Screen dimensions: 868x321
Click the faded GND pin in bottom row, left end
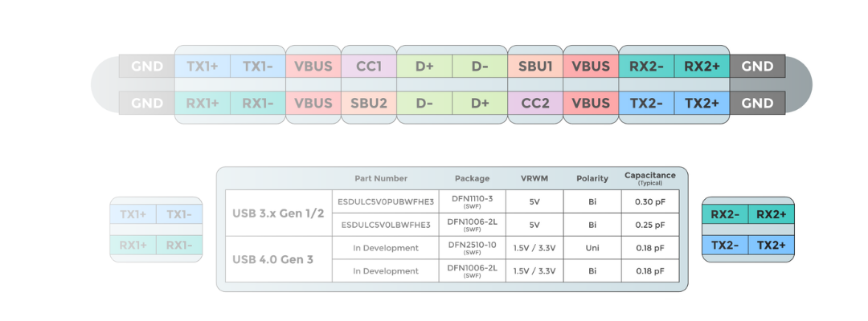147,103
